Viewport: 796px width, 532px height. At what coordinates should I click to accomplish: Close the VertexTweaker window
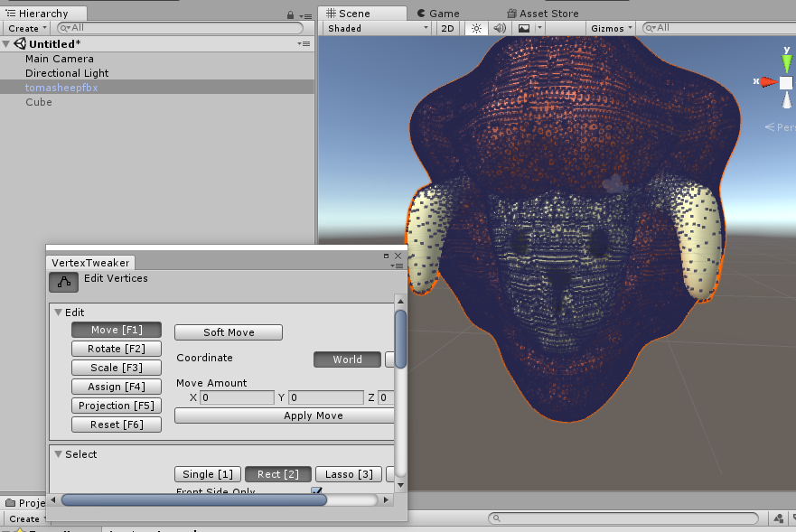[x=398, y=256]
